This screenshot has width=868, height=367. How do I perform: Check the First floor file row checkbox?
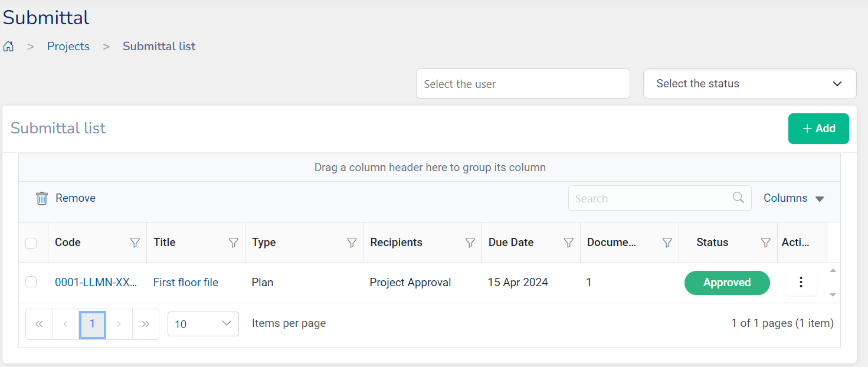point(31,283)
